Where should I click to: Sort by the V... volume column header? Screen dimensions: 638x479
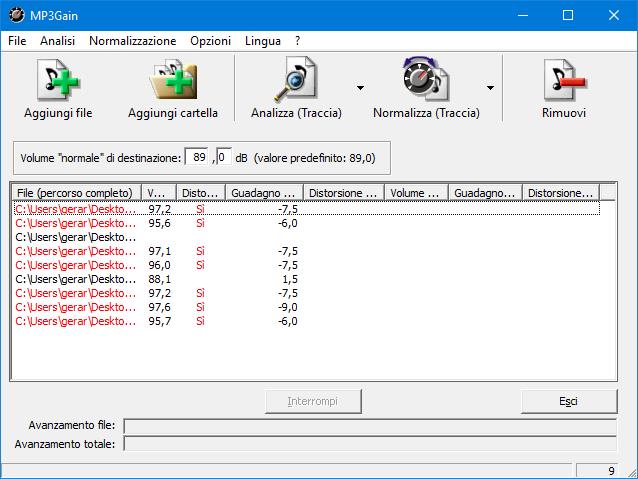point(159,192)
